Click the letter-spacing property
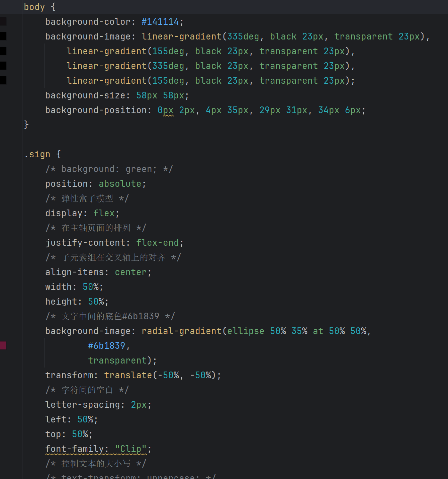The height and width of the screenshot is (479, 448). pos(83,405)
